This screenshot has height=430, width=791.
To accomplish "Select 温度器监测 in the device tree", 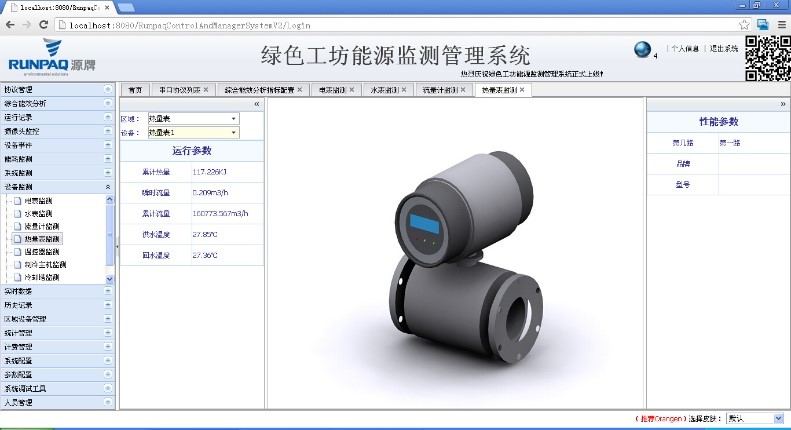I will click(x=41, y=252).
